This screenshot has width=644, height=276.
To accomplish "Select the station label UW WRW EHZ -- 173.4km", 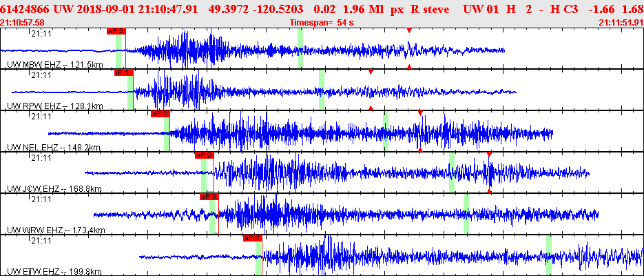I will tap(56, 230).
